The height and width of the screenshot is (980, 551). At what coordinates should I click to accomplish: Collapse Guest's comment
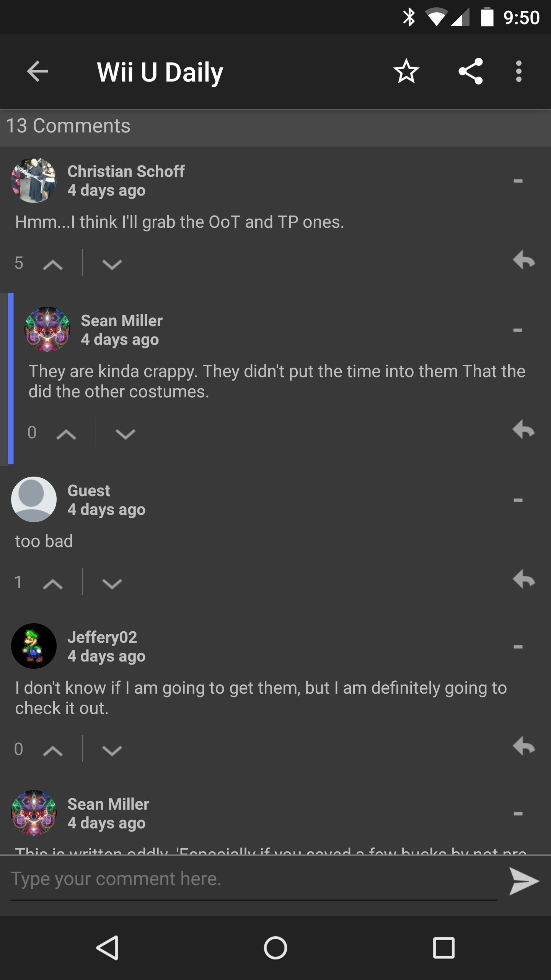[518, 500]
